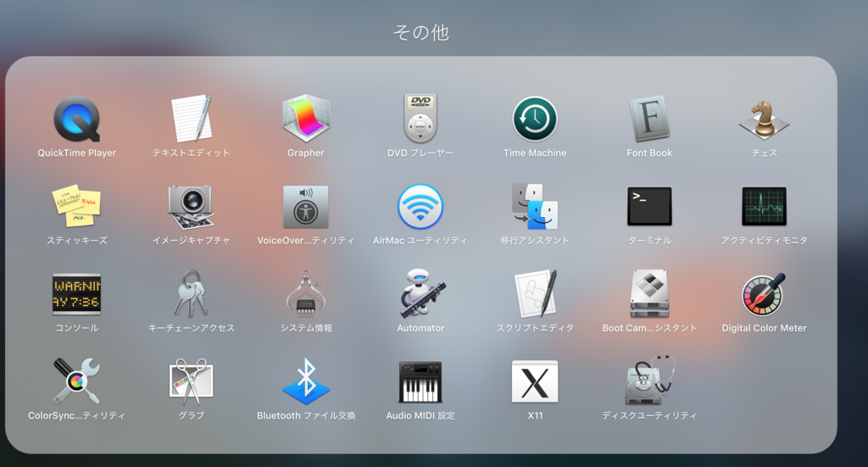Open the ターミナル terminal icon

click(649, 207)
